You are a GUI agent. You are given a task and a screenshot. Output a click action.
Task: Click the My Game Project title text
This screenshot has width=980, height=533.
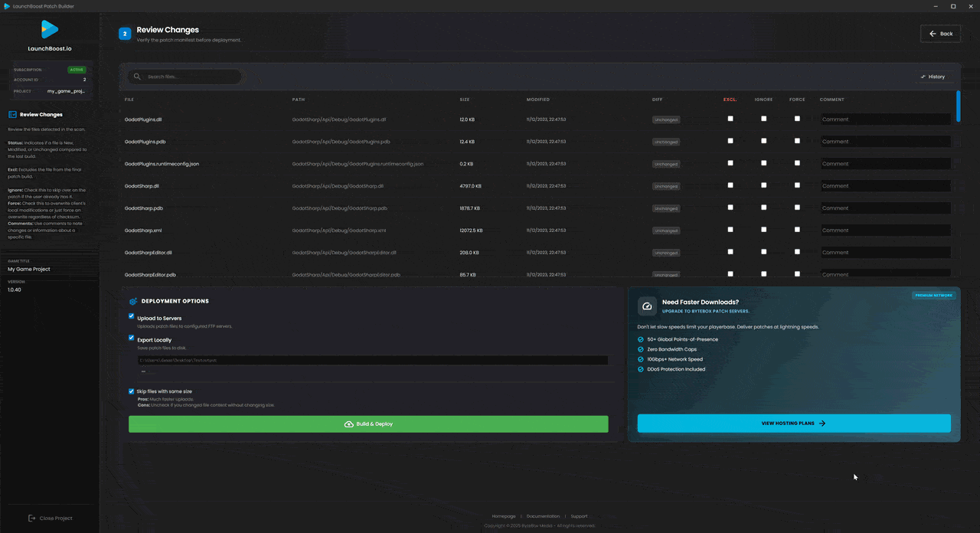click(x=29, y=269)
